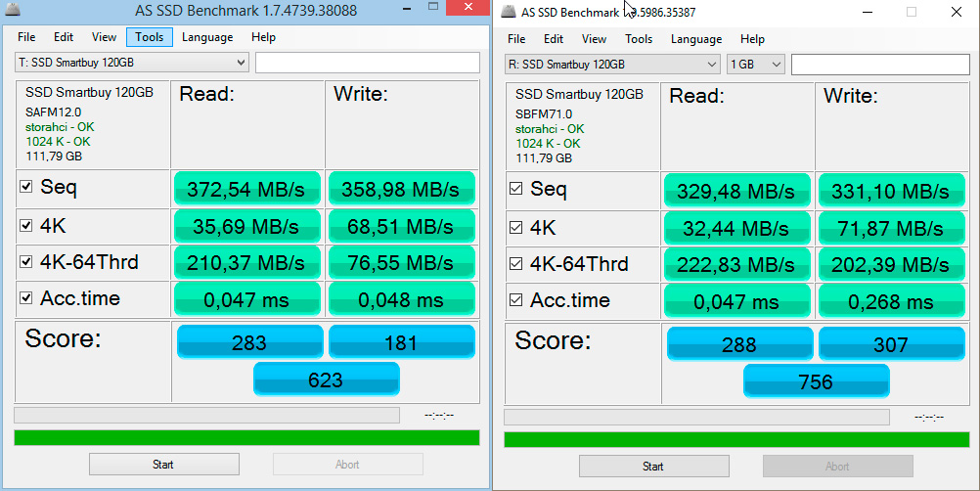This screenshot has width=980, height=491.
Task: Click 4K-64Thrd read result 222,83 MB/s
Action: [x=736, y=264]
